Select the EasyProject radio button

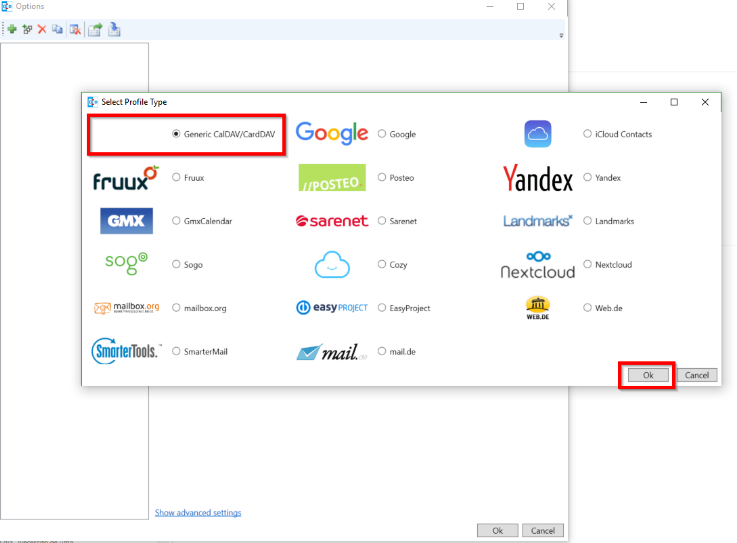click(382, 307)
